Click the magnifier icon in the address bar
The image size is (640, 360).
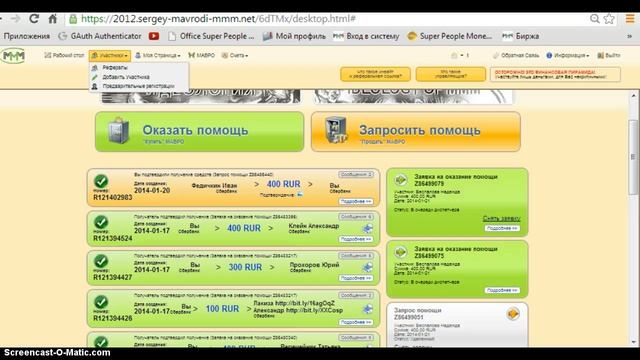[595, 18]
